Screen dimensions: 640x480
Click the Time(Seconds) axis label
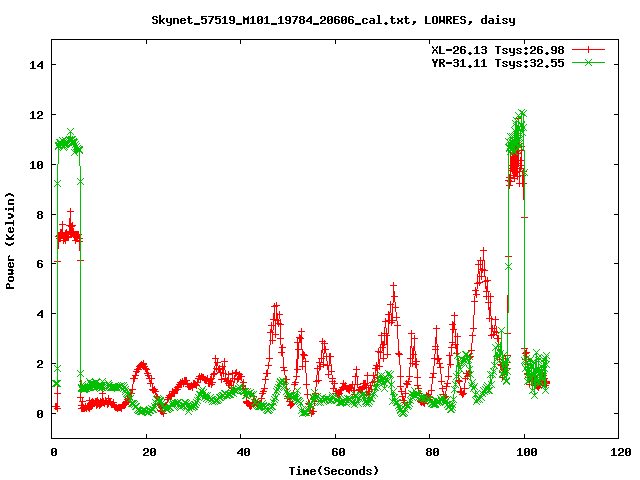pyautogui.click(x=334, y=471)
